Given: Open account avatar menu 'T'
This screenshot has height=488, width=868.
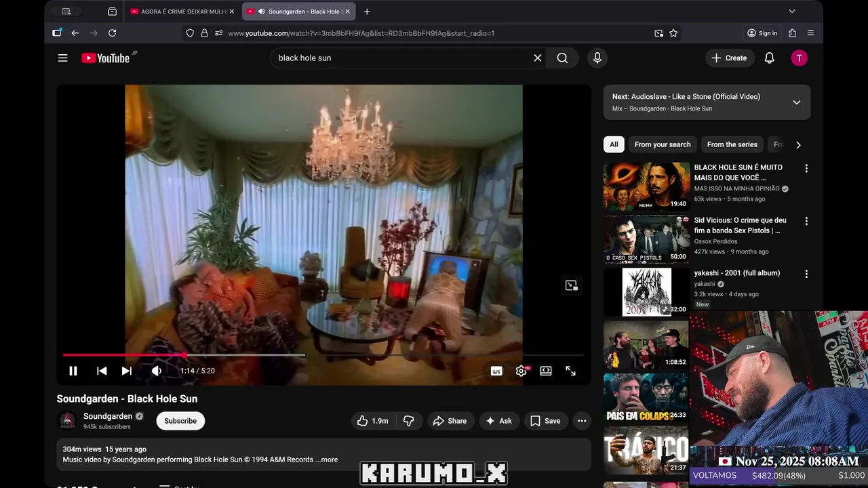Looking at the screenshot, I should [x=800, y=58].
